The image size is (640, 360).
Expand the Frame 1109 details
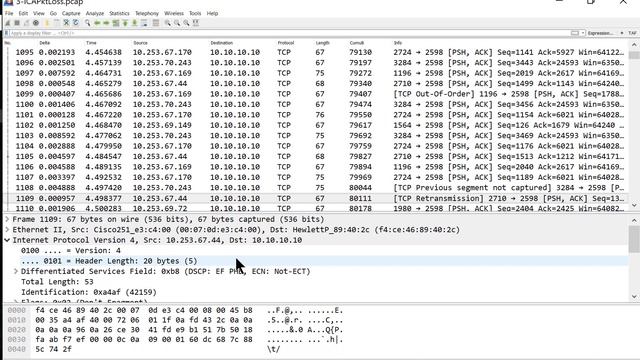(x=7, y=219)
